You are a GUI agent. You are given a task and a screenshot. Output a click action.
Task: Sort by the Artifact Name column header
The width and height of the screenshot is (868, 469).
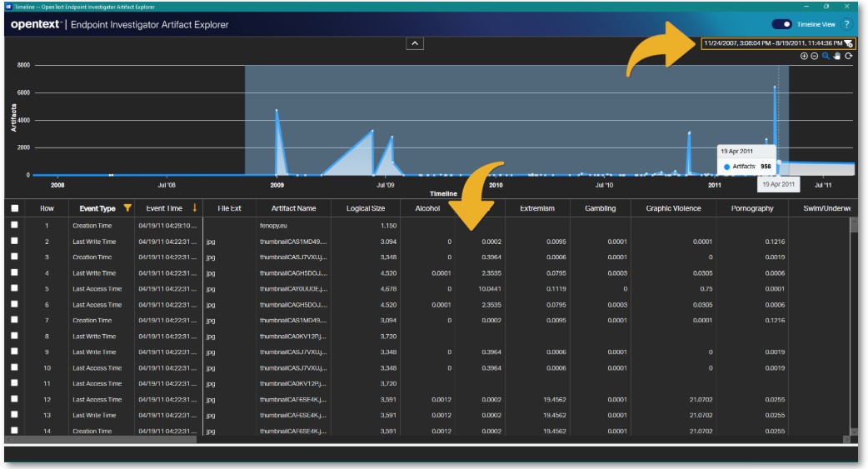[x=293, y=208]
